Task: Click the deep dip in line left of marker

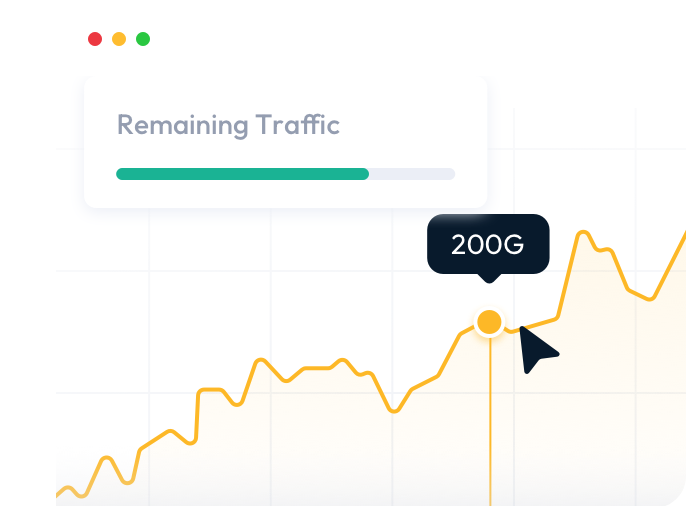Action: pyautogui.click(x=394, y=410)
